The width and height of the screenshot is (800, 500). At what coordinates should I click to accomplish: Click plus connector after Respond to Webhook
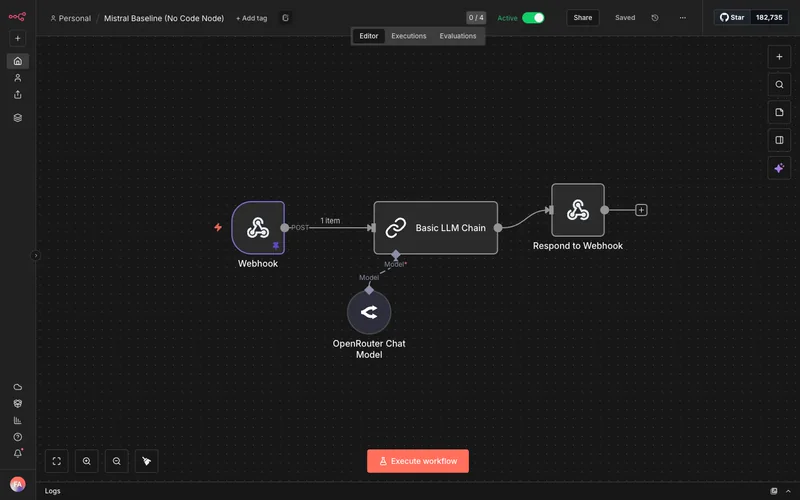[641, 210]
